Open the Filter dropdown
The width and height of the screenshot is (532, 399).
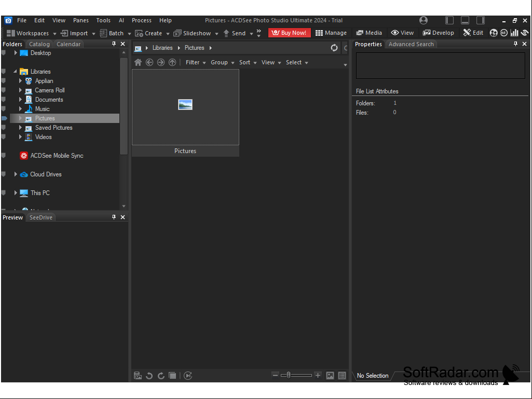pyautogui.click(x=196, y=62)
